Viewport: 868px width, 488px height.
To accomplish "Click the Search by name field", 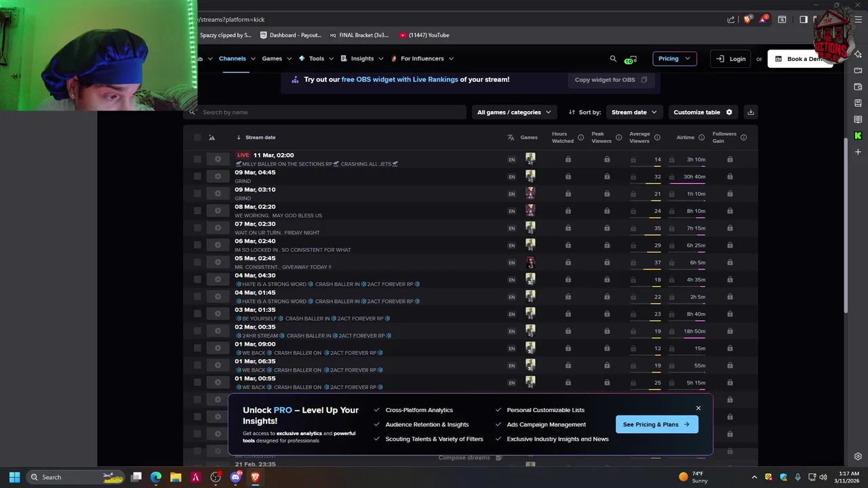I will 325,113.
